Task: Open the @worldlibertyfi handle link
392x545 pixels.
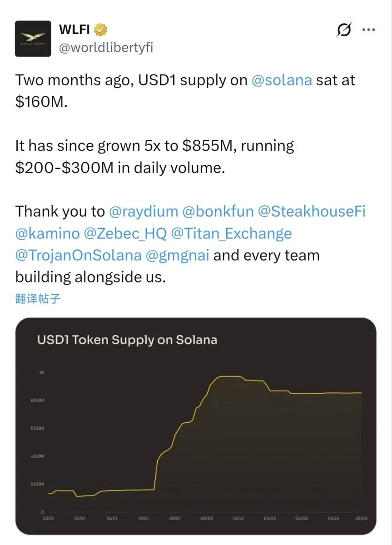Action: (x=106, y=48)
